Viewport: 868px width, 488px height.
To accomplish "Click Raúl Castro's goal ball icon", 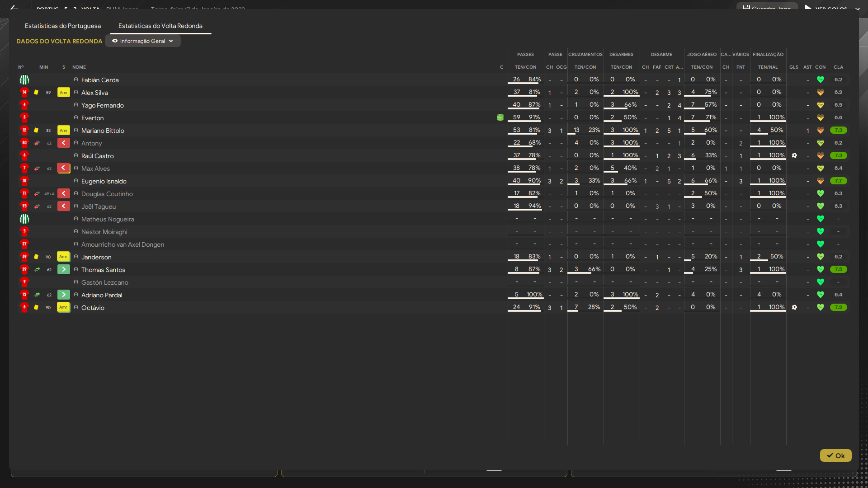I will pyautogui.click(x=794, y=155).
